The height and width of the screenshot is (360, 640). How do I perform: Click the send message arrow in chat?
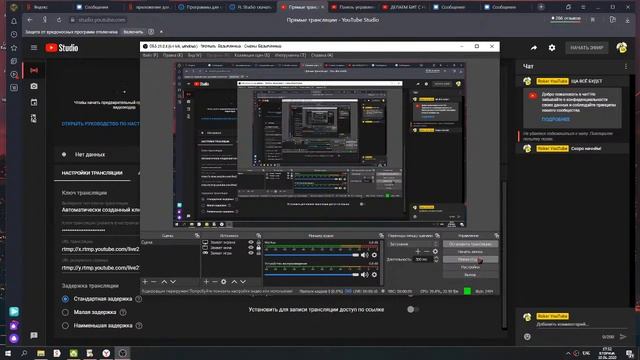(623, 337)
